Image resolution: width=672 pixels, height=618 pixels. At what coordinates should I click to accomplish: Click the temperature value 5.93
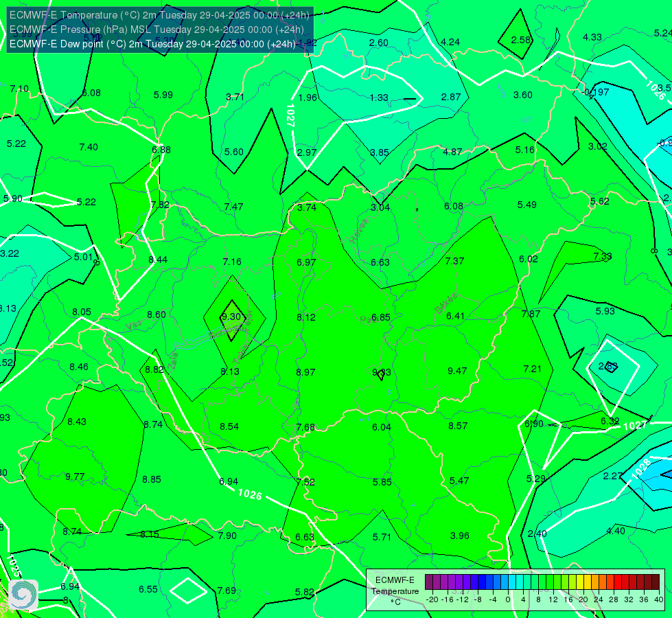tap(605, 311)
